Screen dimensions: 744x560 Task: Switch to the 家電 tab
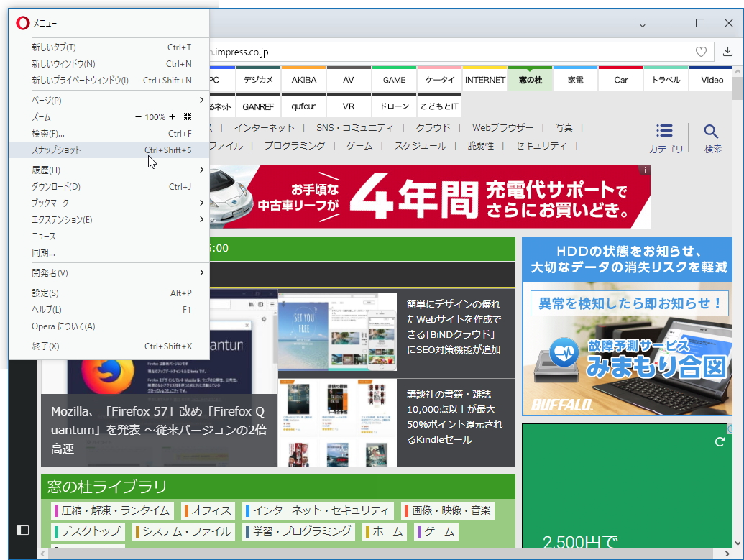coord(575,80)
